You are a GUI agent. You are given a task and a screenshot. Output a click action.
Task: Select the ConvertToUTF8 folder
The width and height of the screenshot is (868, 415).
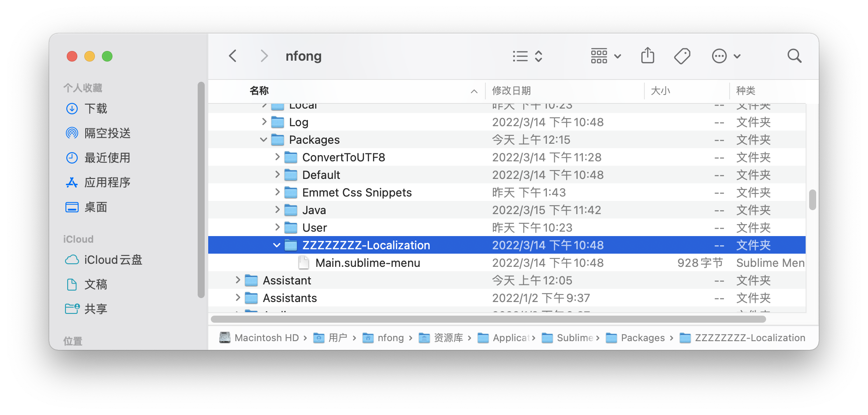tap(344, 157)
